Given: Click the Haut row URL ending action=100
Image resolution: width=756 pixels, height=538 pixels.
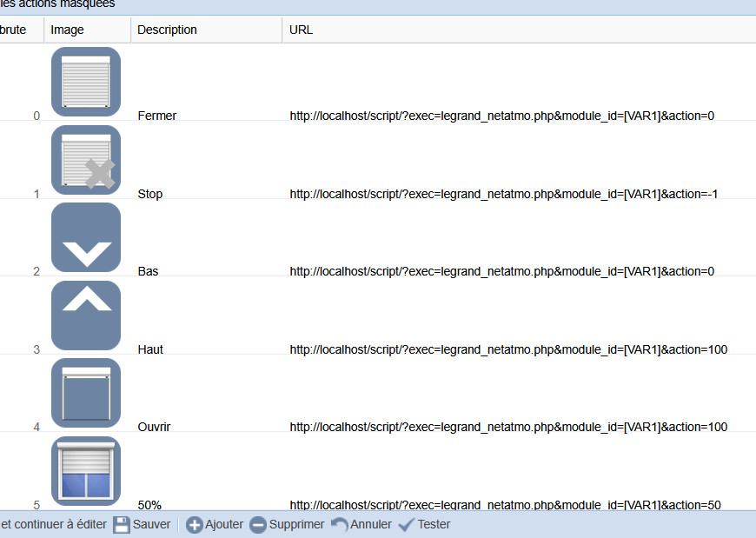Looking at the screenshot, I should click(x=508, y=349).
